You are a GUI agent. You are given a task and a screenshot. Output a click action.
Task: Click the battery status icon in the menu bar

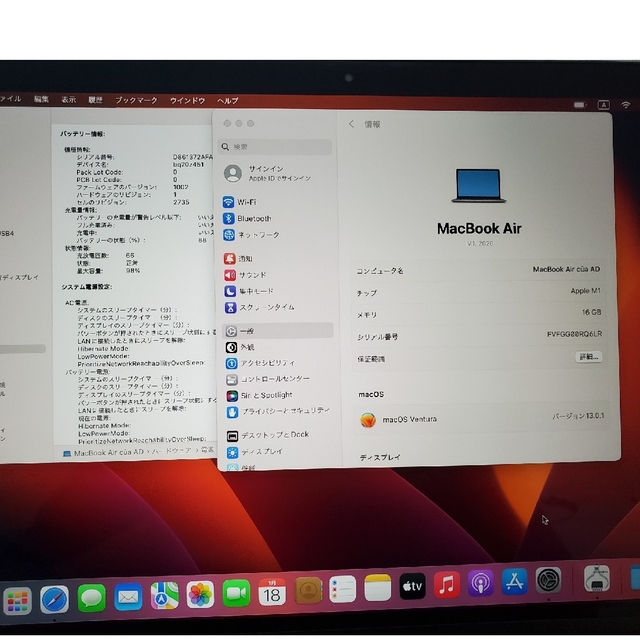coord(580,105)
